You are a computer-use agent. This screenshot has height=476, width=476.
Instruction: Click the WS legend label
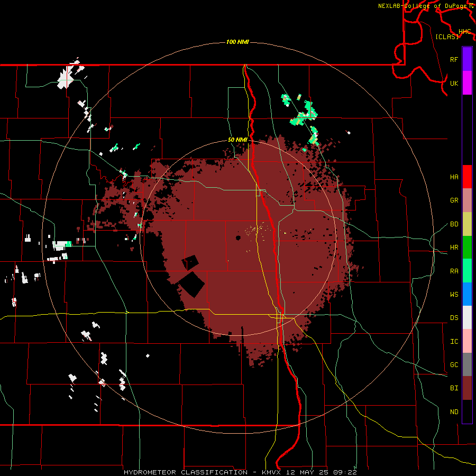[454, 295]
